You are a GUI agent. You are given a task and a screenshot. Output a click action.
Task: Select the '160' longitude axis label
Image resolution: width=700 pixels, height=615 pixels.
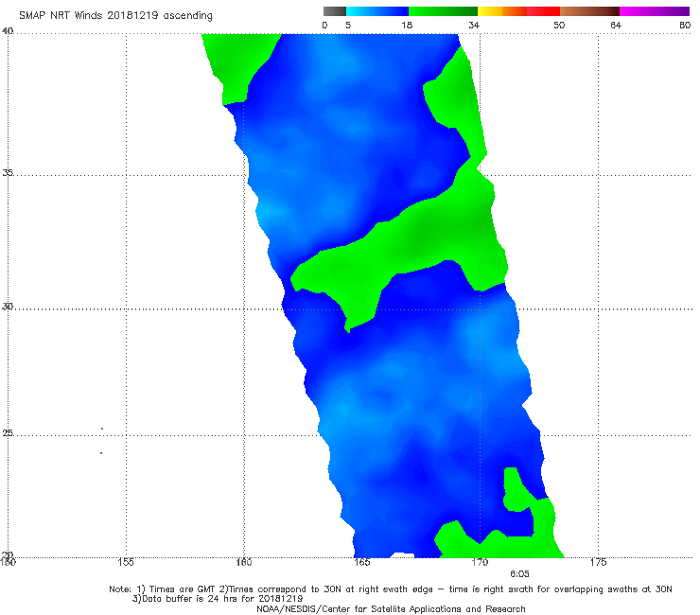click(244, 562)
